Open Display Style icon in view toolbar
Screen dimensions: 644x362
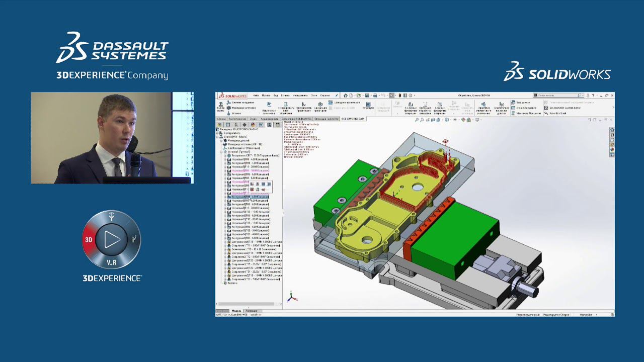(x=447, y=120)
